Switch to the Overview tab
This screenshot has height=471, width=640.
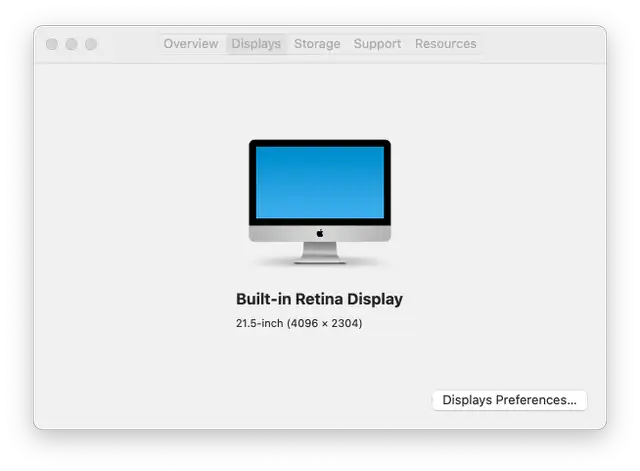click(191, 44)
